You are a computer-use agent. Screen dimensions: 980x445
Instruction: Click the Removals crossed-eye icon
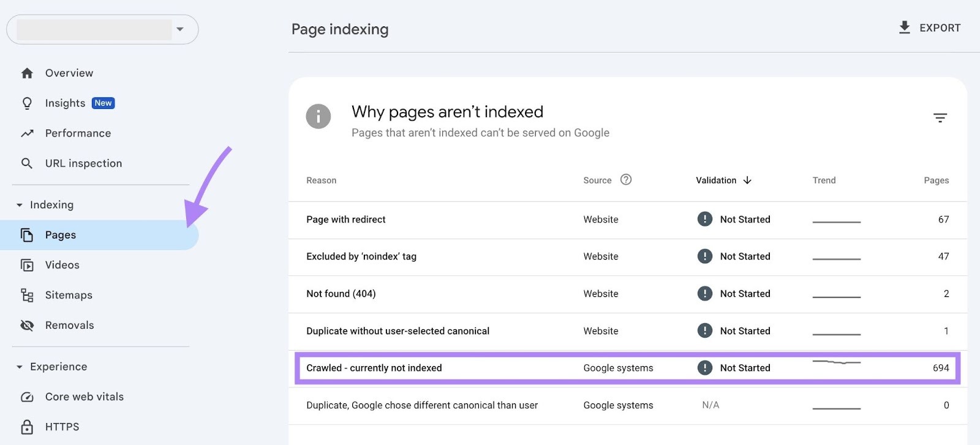[x=27, y=325]
